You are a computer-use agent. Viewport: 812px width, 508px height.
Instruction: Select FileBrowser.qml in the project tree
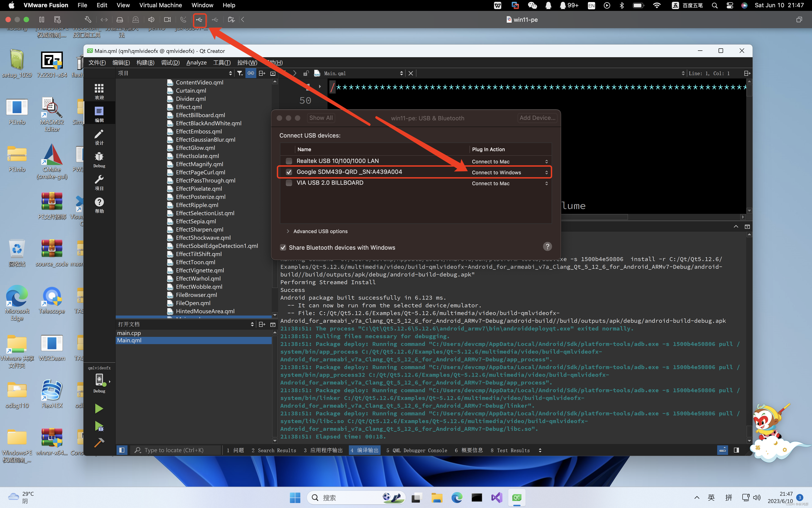click(x=196, y=295)
